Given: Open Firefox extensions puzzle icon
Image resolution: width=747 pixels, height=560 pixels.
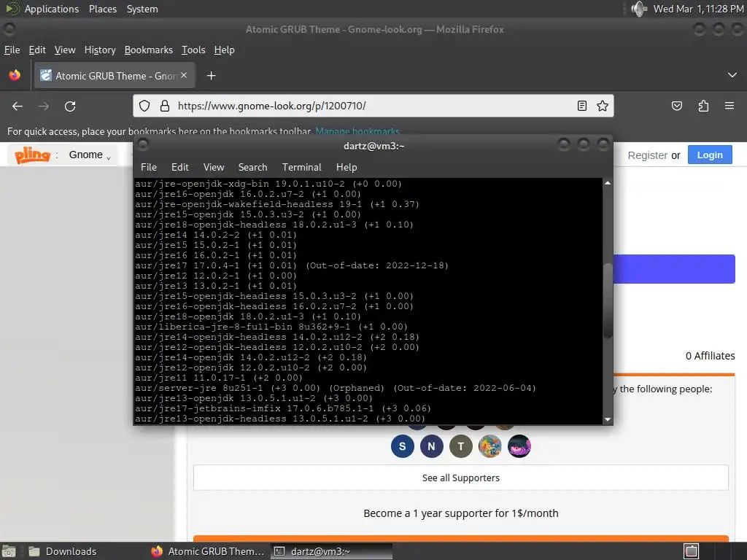Looking at the screenshot, I should pyautogui.click(x=703, y=106).
